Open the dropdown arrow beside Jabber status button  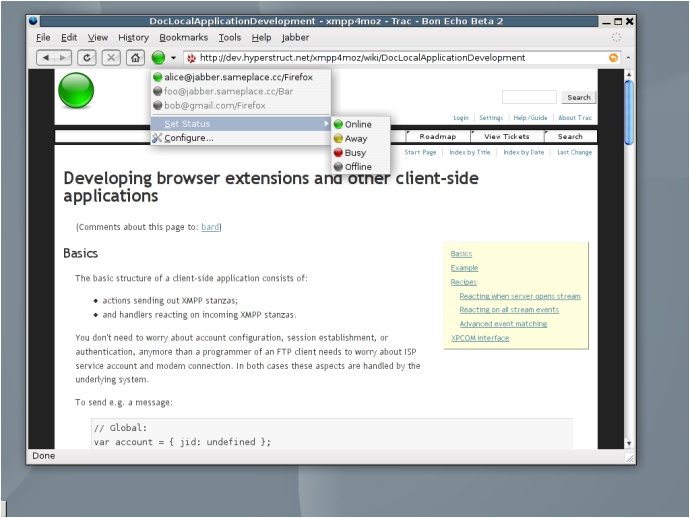173,58
